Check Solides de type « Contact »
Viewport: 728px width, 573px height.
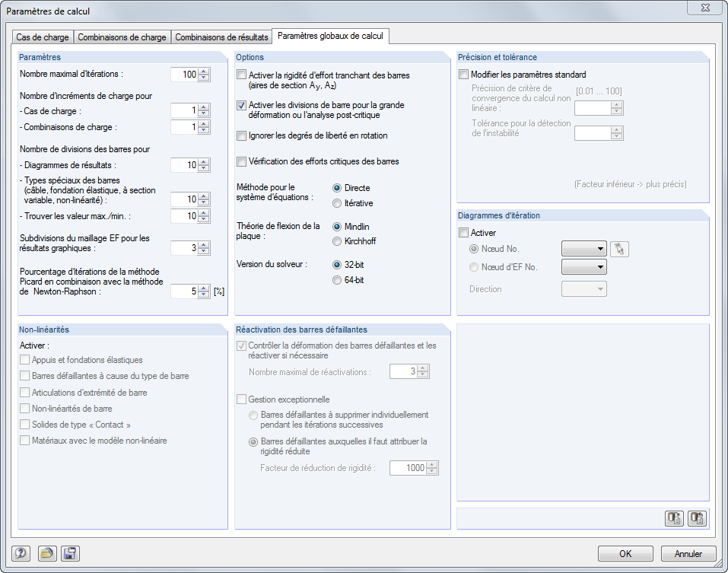(24, 425)
